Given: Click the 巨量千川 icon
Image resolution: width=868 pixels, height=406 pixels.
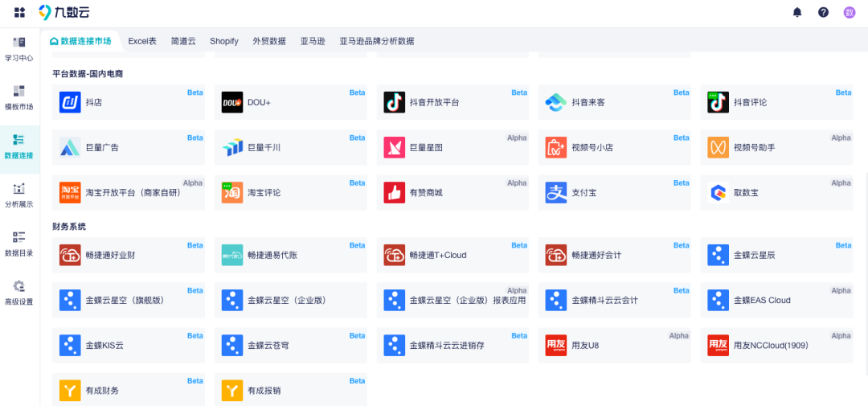Looking at the screenshot, I should (x=232, y=147).
